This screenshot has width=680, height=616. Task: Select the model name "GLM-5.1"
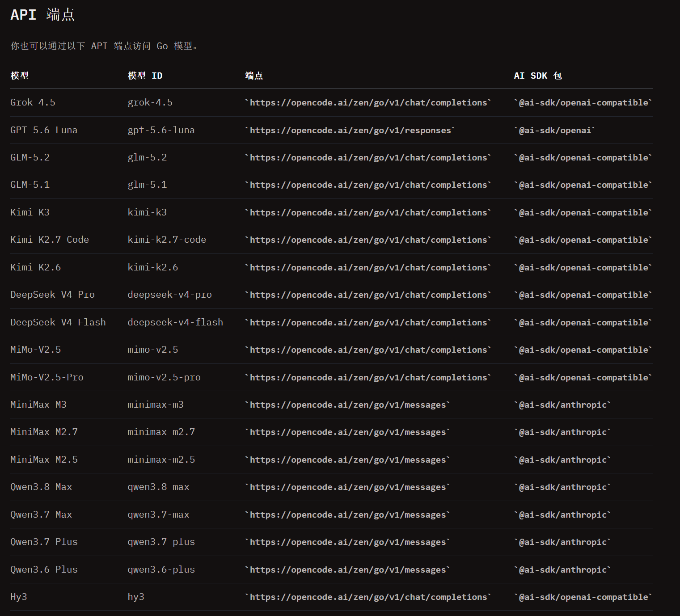30,185
